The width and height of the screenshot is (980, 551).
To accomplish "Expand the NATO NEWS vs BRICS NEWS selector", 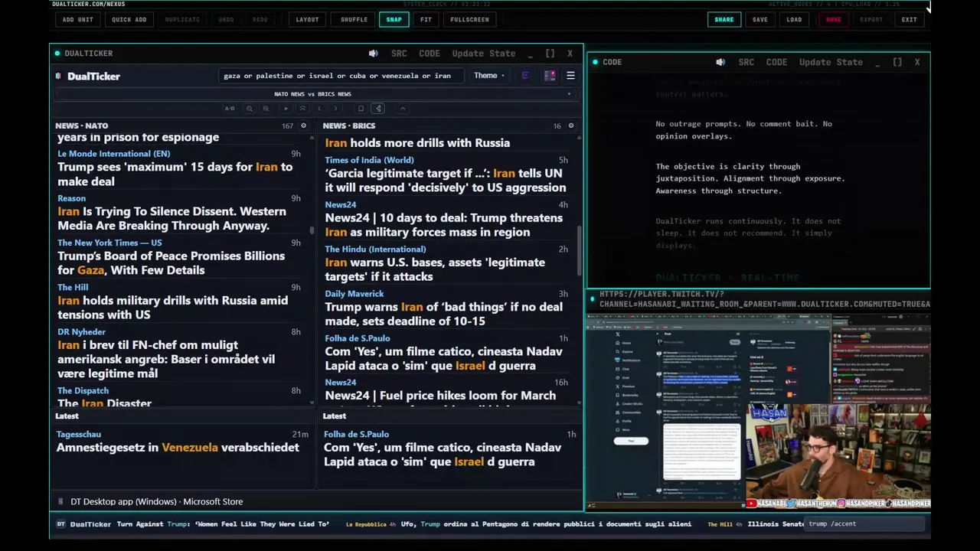I will 314,94.
